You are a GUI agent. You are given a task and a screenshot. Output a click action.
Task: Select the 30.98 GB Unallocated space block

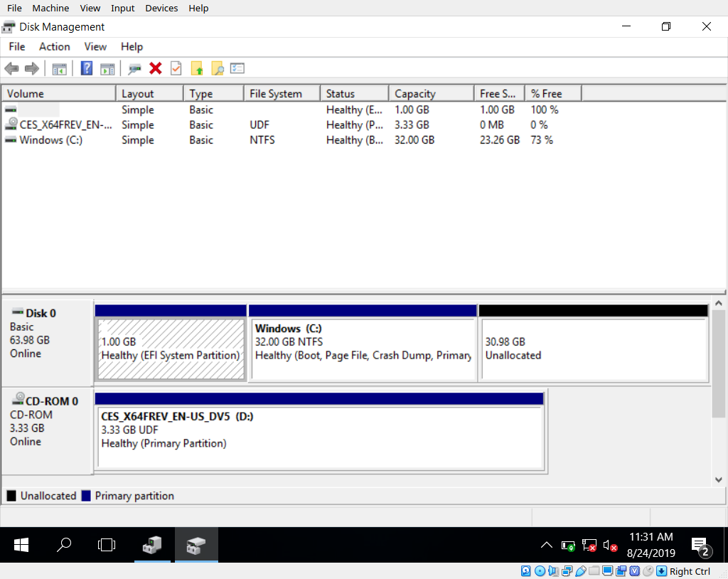[x=593, y=349]
